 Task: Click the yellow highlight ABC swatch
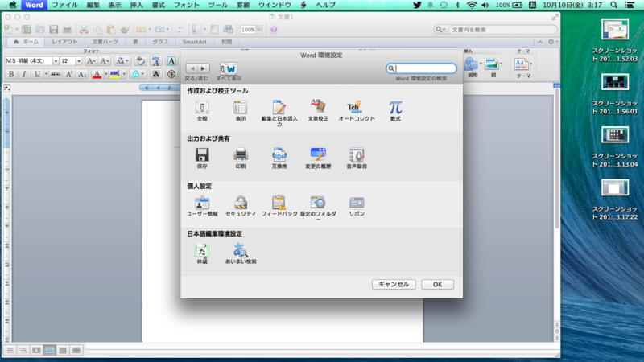point(115,74)
